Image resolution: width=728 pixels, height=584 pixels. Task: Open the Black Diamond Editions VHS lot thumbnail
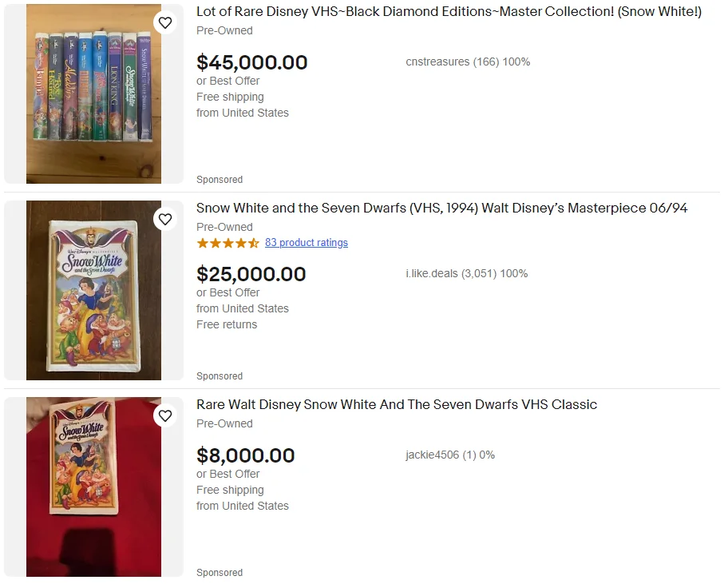[93, 93]
